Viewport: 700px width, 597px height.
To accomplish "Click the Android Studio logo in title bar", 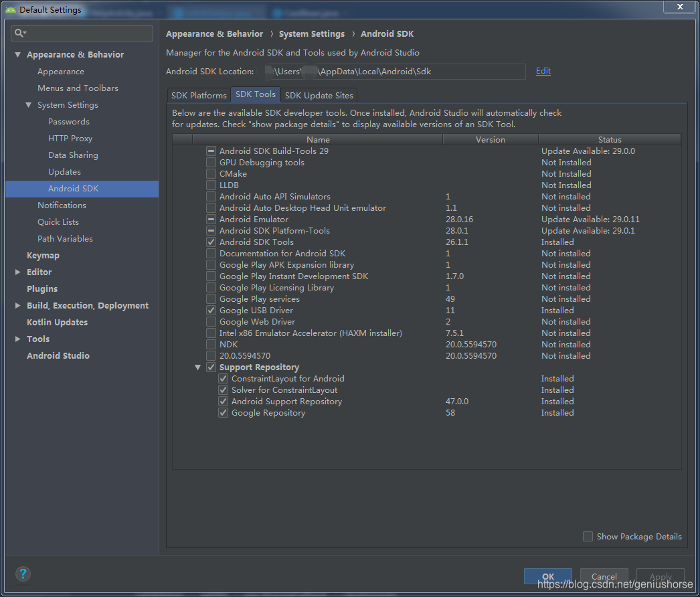I will tap(11, 10).
